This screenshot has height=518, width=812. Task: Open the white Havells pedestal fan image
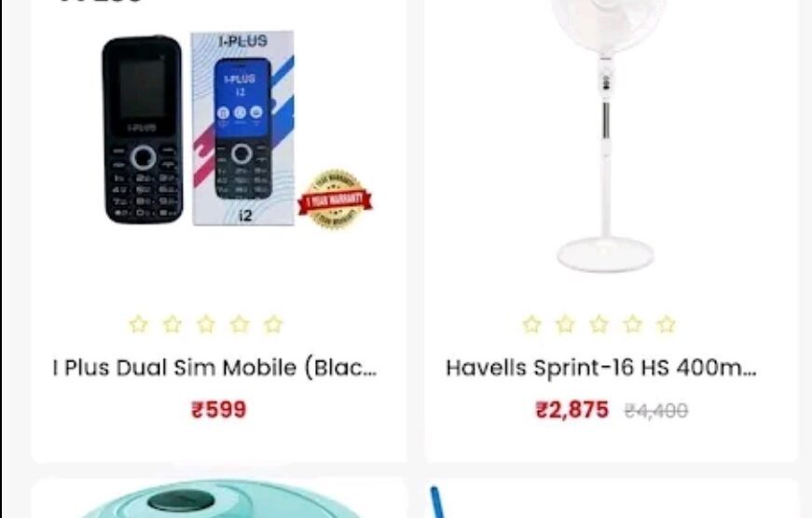click(x=606, y=134)
